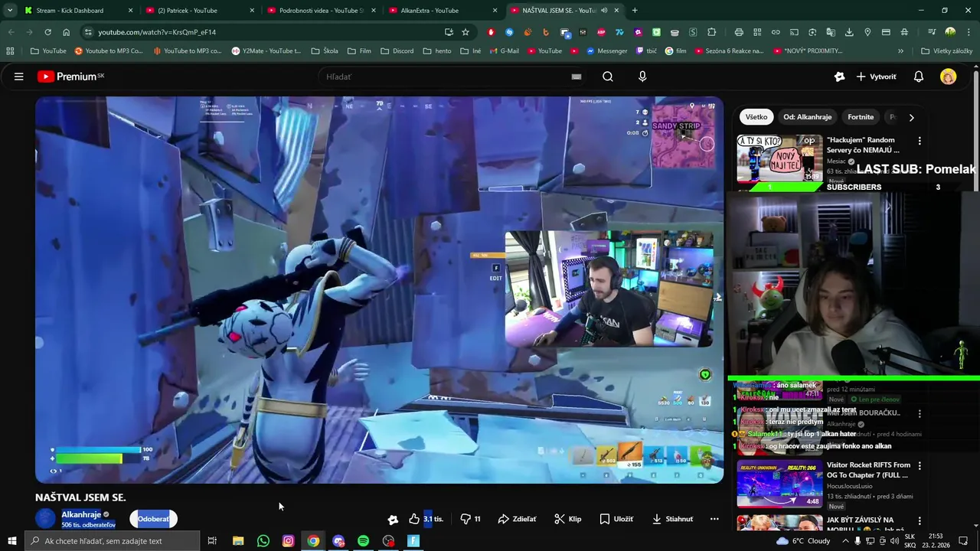Open the Visitor Rocket RIFTS From OG video title
This screenshot has height=551, width=980.
click(868, 470)
